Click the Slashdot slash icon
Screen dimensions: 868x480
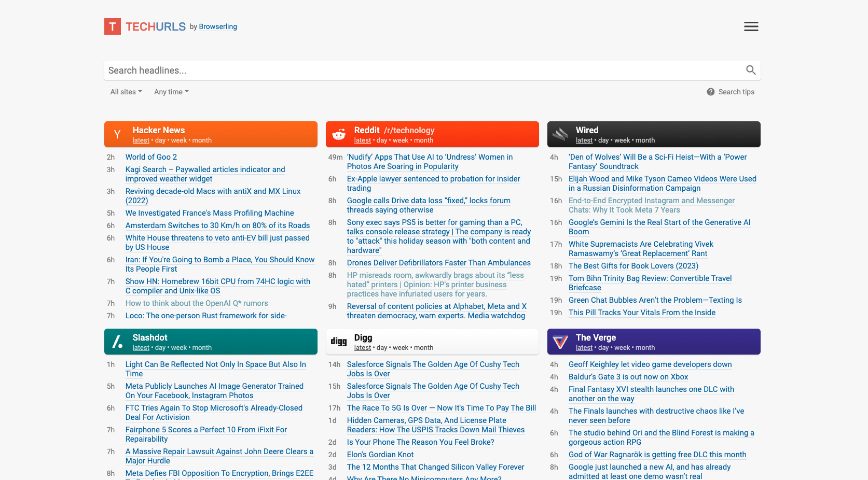click(117, 342)
